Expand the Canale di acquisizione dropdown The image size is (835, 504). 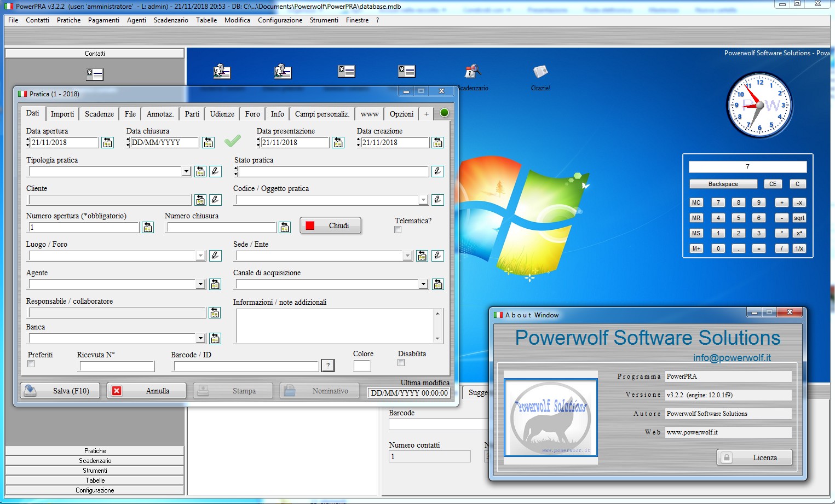point(423,285)
